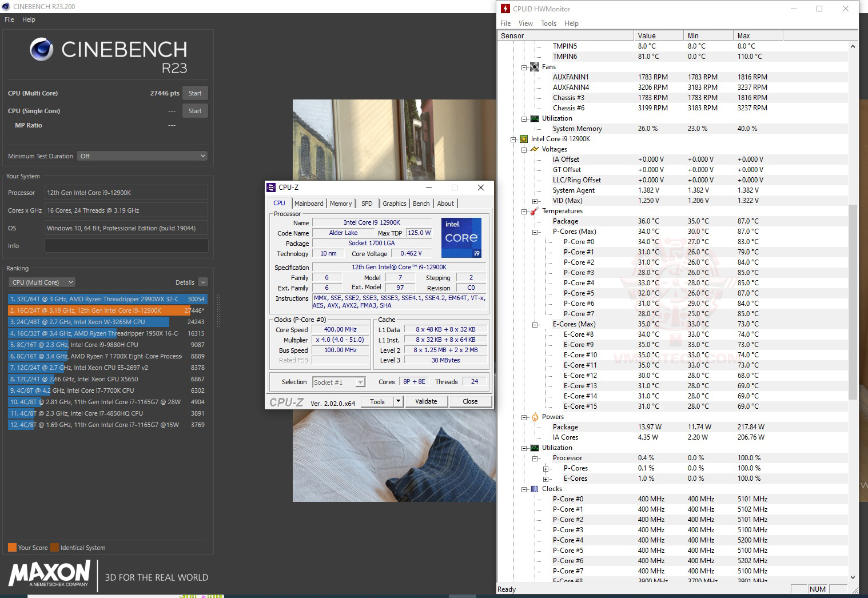The width and height of the screenshot is (868, 598).
Task: Click the Validate button in CPU-Z
Action: point(426,401)
